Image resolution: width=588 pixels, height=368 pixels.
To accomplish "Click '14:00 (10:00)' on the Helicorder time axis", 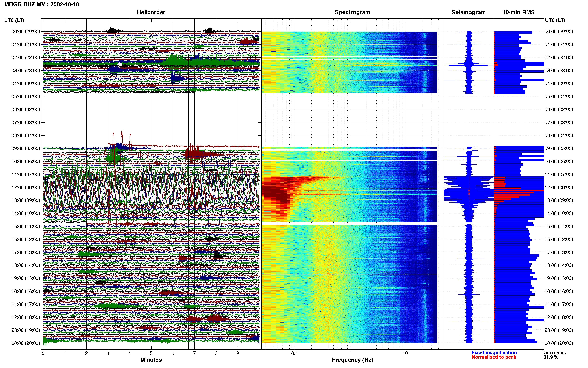I will click(x=26, y=213).
